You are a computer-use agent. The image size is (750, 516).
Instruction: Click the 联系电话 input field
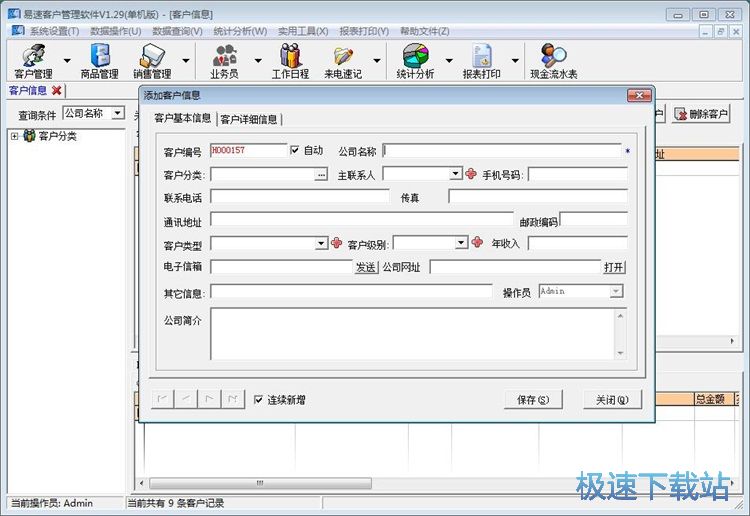[x=300, y=197]
